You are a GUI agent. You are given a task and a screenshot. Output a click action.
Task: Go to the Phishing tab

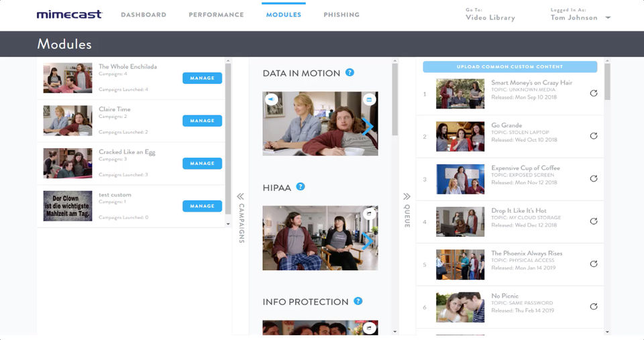pos(341,15)
